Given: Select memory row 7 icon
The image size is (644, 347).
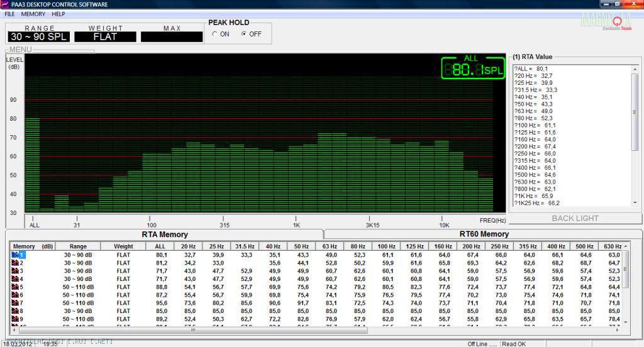Looking at the screenshot, I should [15, 303].
